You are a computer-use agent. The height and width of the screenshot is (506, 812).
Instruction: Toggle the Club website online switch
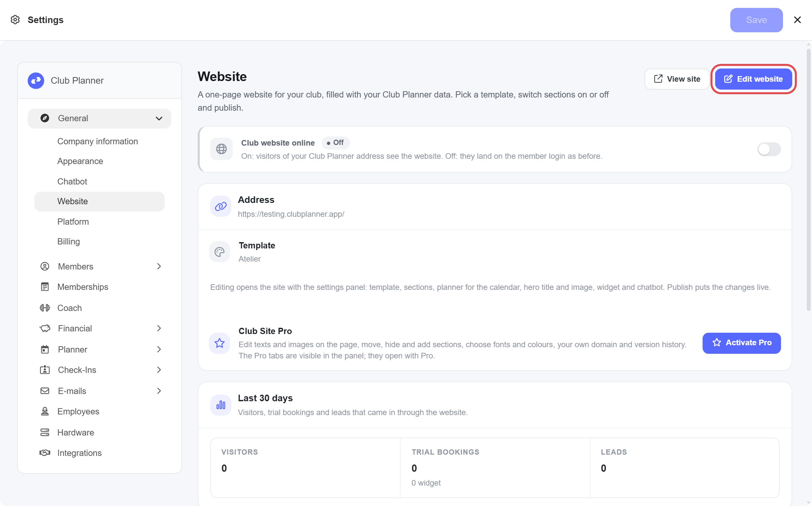pyautogui.click(x=769, y=149)
